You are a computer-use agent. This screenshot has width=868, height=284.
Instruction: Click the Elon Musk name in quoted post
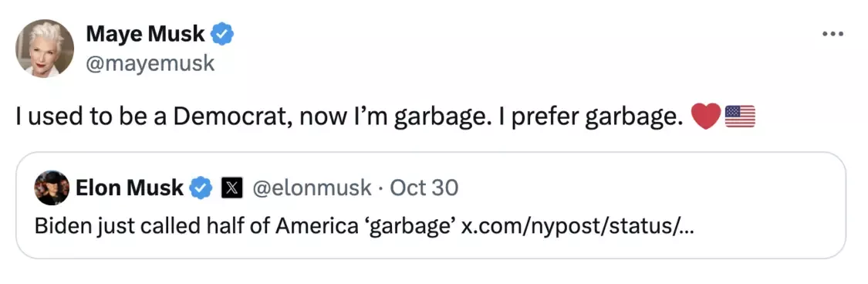pyautogui.click(x=130, y=188)
